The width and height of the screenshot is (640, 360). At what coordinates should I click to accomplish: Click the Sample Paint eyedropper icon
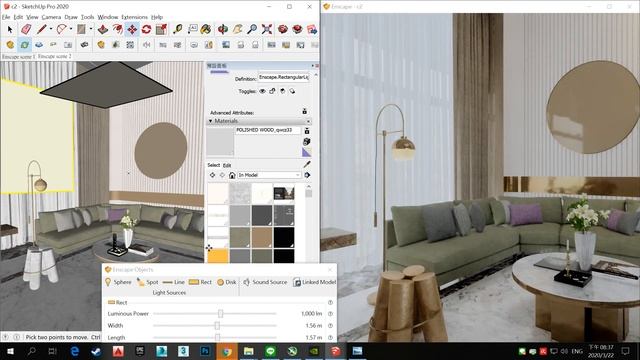(307, 164)
